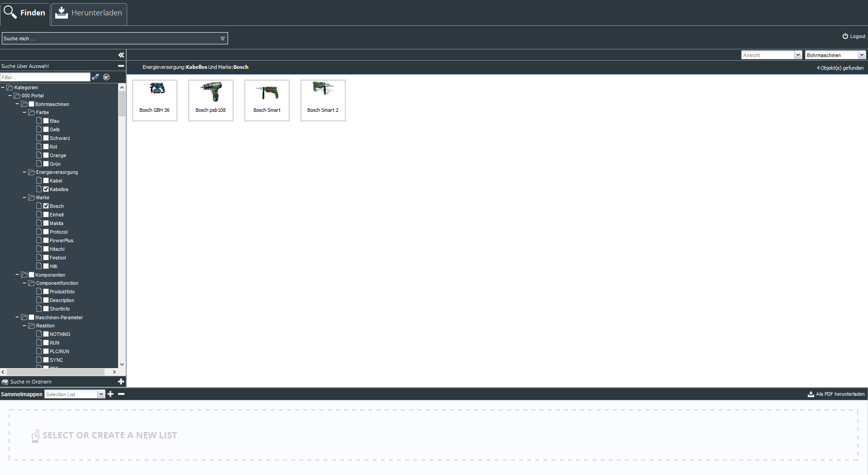Click the 000 Portal folder icon
This screenshot has width=868, height=475.
coord(17,96)
